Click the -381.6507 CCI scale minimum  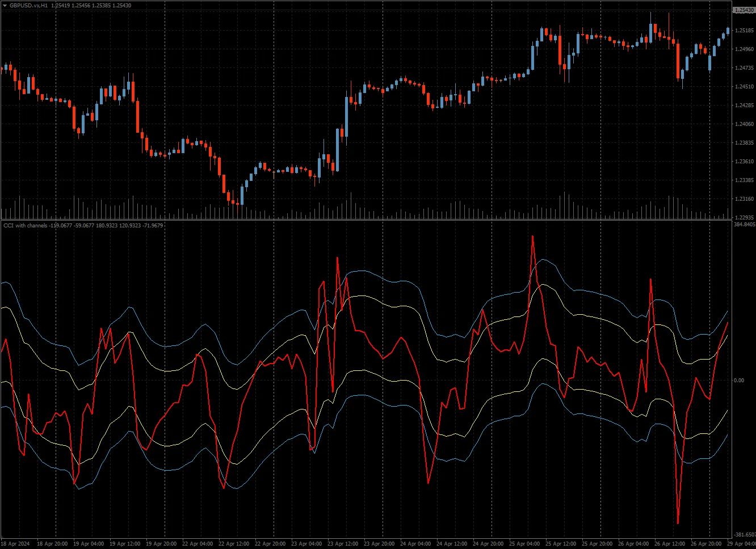[745, 535]
